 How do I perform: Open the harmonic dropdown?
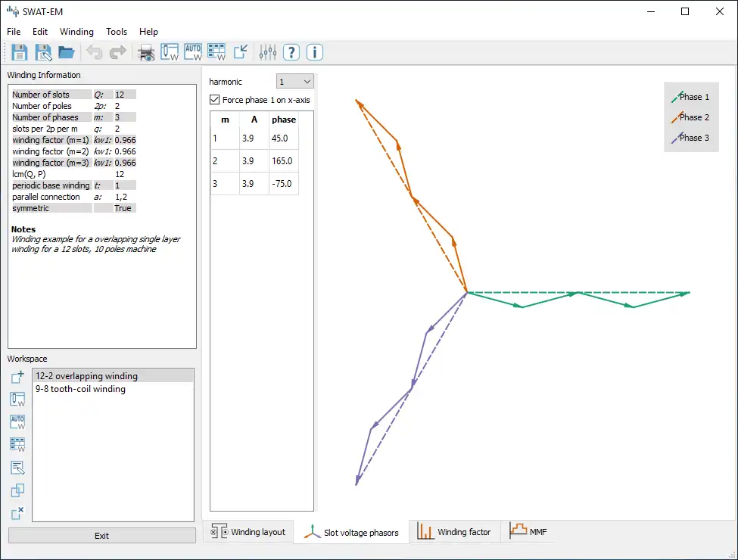pos(294,82)
